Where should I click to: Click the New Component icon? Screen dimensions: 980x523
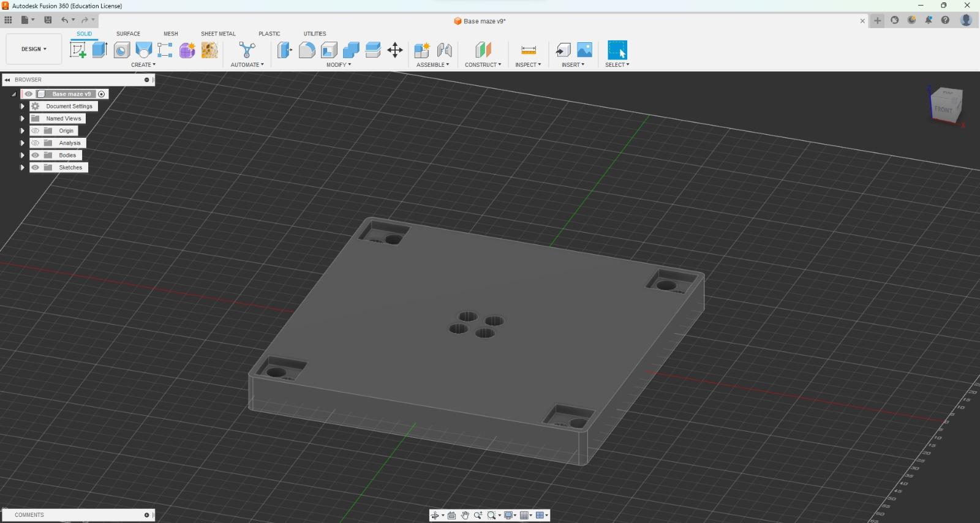(x=422, y=50)
